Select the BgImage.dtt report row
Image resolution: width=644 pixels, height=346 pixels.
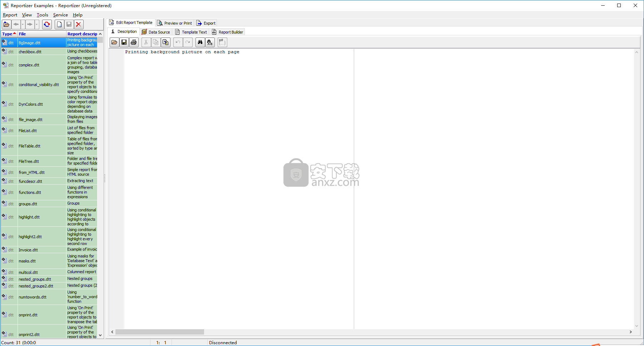(x=49, y=43)
